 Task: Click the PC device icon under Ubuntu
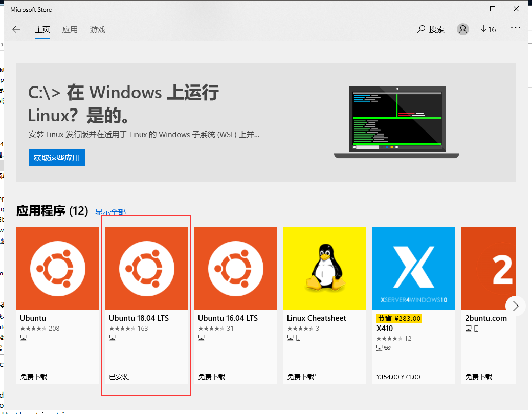(x=24, y=338)
